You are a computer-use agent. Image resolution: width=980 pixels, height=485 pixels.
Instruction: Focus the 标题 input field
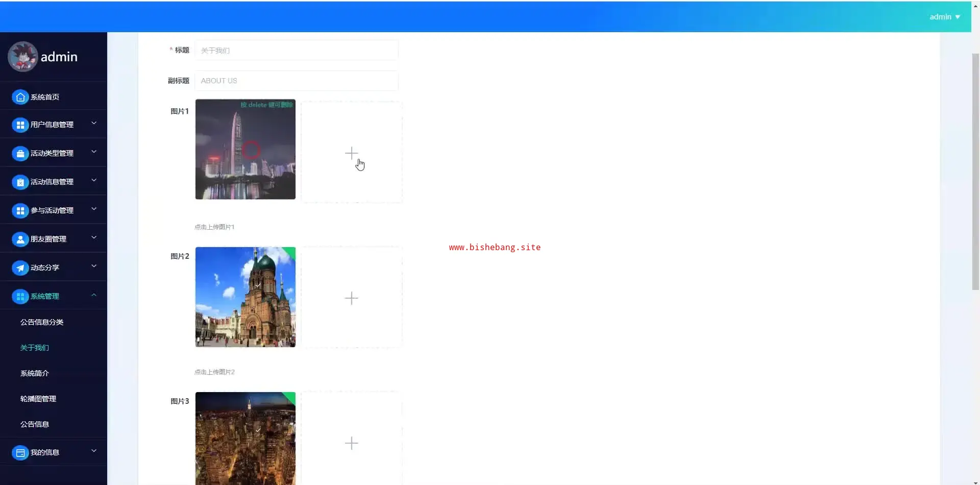click(297, 50)
